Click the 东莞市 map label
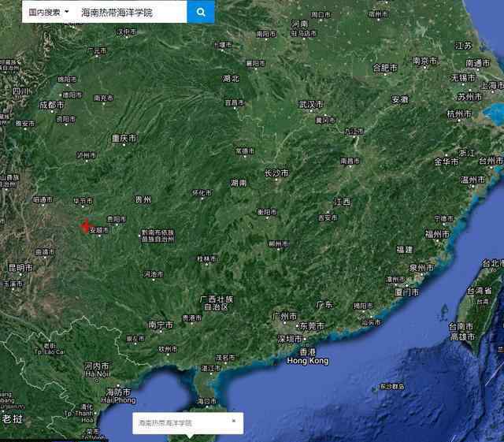The height and width of the screenshot is (442, 504). click(x=312, y=326)
